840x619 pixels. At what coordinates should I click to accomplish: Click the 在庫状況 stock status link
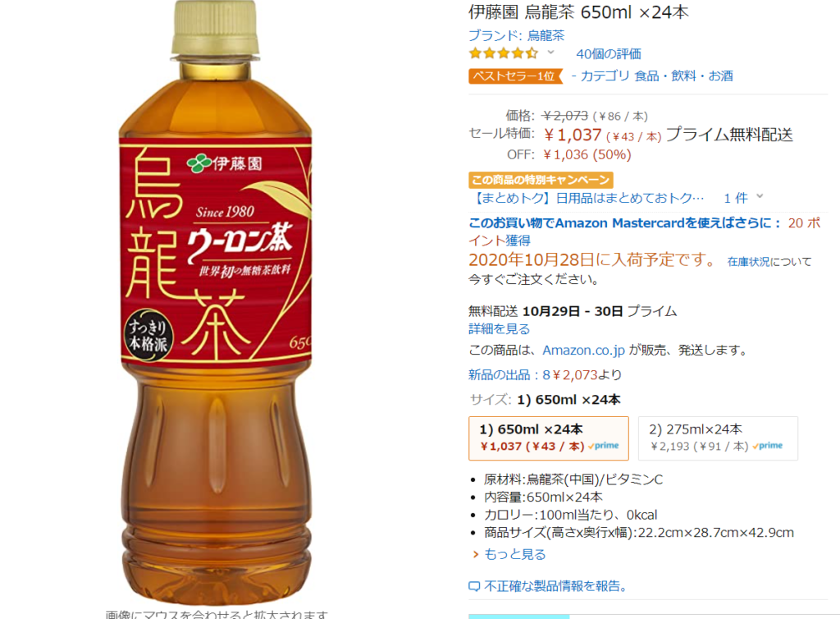(748, 262)
